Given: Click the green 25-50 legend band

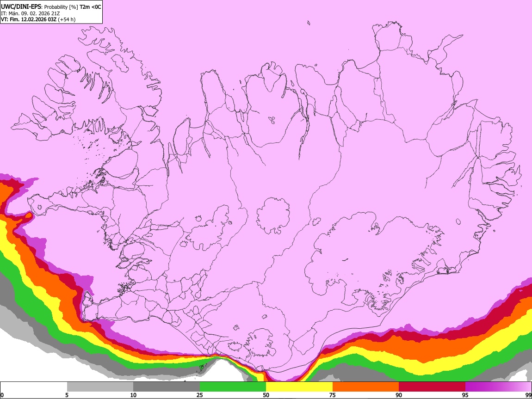Looking at the screenshot, I should pyautogui.click(x=233, y=387).
